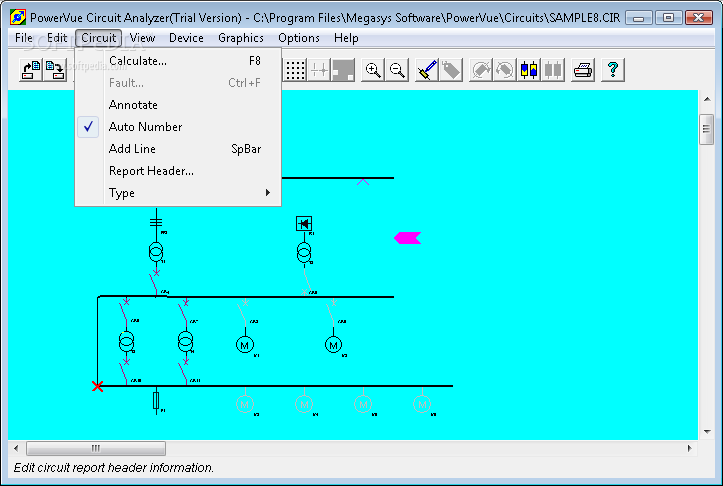Toggle the Auto Number checked menu option
The image size is (723, 486).
178,127
